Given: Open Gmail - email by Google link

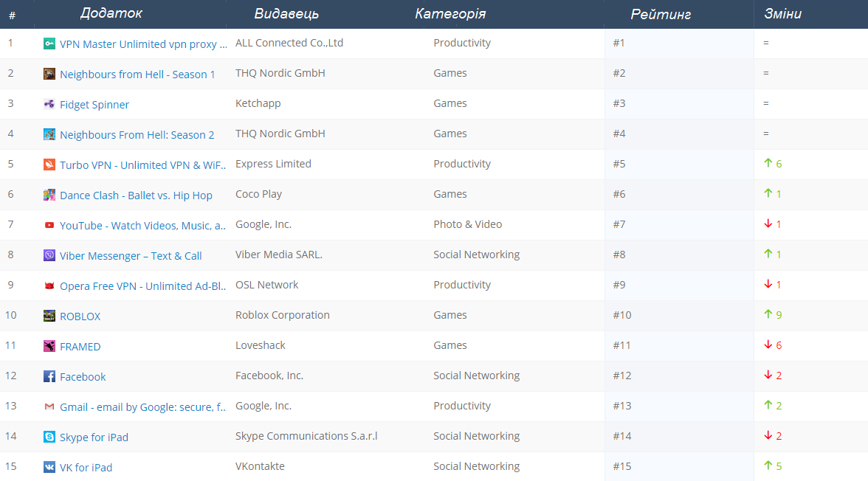Looking at the screenshot, I should 143,407.
